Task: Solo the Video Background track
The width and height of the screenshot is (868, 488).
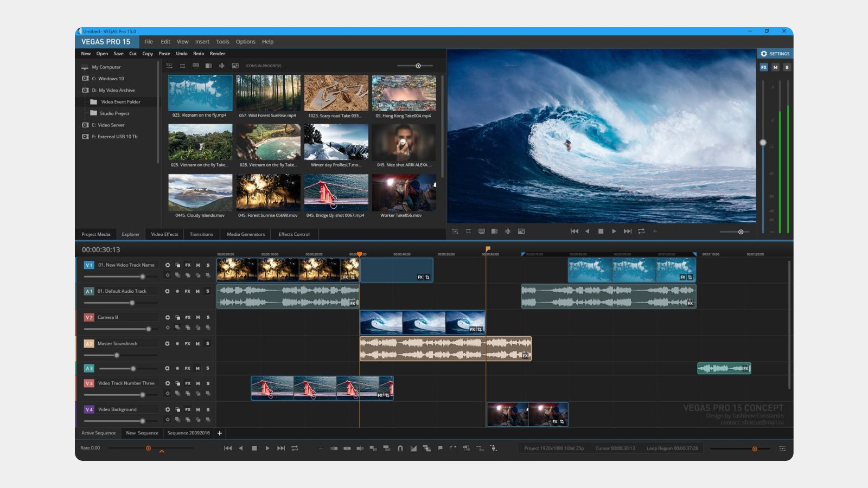Action: 208,409
